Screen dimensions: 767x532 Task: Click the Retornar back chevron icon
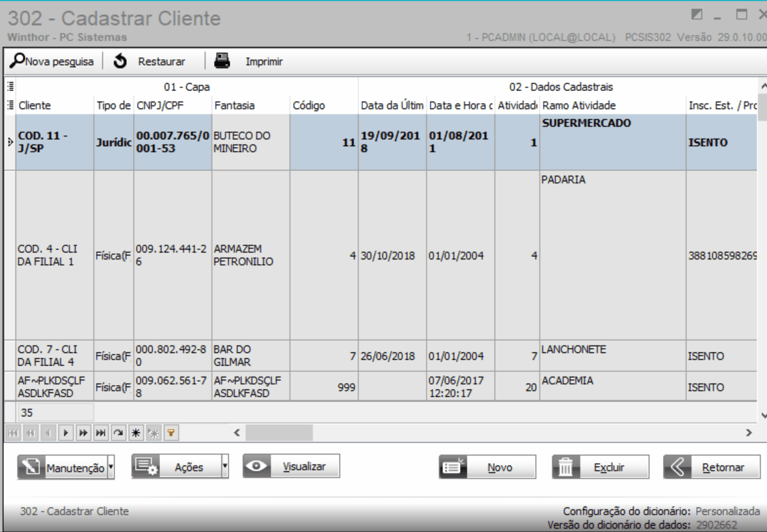pyautogui.click(x=677, y=467)
